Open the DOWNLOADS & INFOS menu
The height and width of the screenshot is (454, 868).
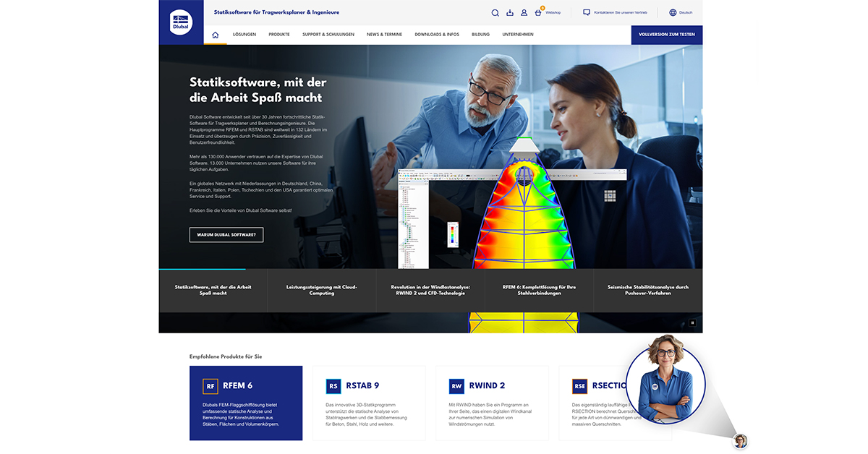click(437, 35)
